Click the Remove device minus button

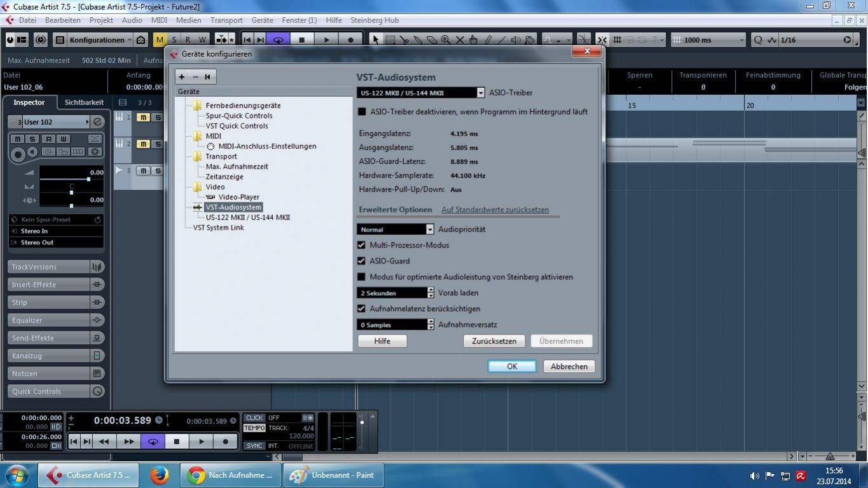(195, 77)
